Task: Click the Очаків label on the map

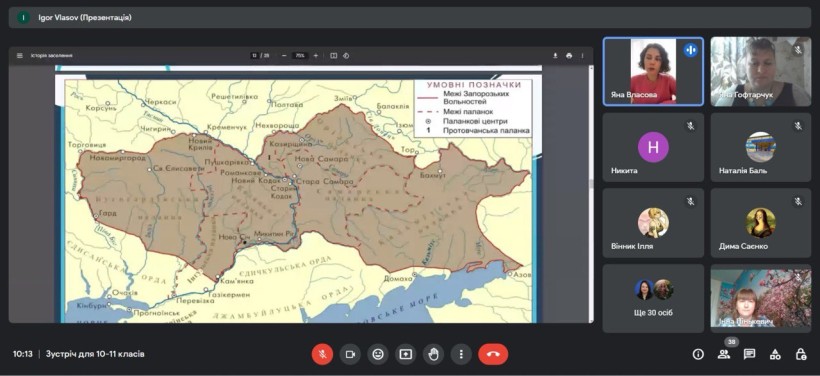Action: click(x=124, y=293)
